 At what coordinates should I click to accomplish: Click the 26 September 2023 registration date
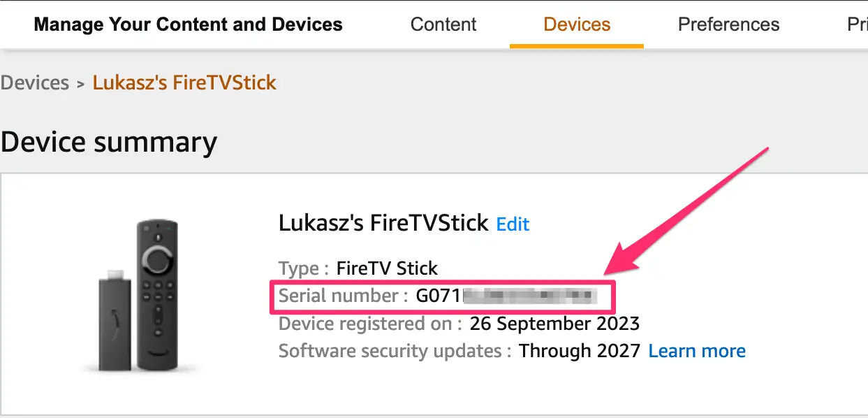tap(554, 324)
